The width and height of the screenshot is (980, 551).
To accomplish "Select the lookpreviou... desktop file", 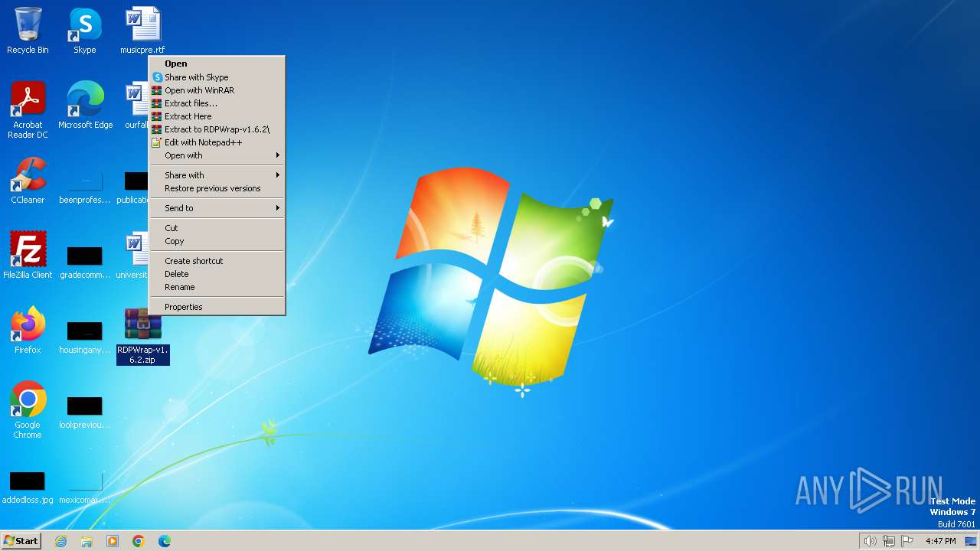I will point(85,412).
